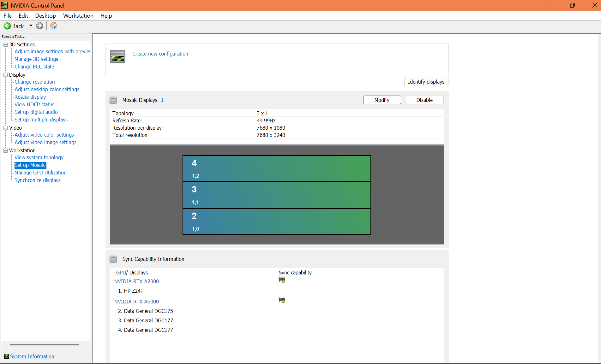Screen dimensions: 601x364
Task: Click the NVIDIA Control Panel title icon
Action: [x=4, y=5]
